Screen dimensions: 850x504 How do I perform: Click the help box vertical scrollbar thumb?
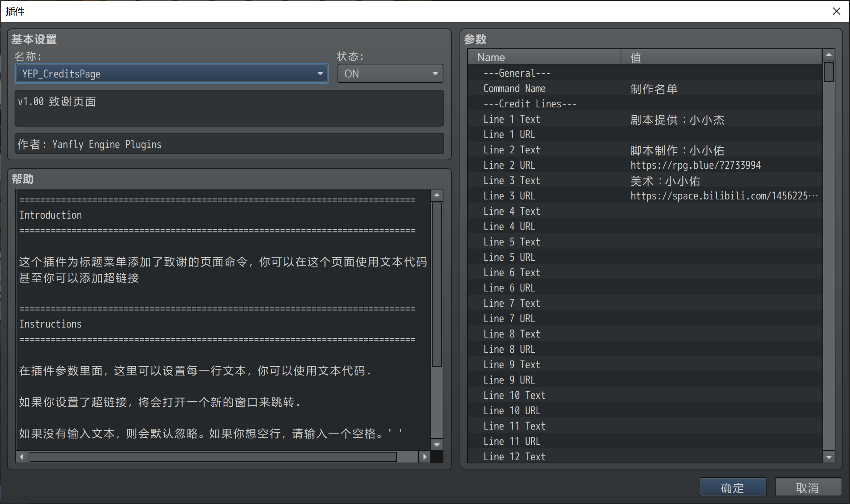(437, 284)
